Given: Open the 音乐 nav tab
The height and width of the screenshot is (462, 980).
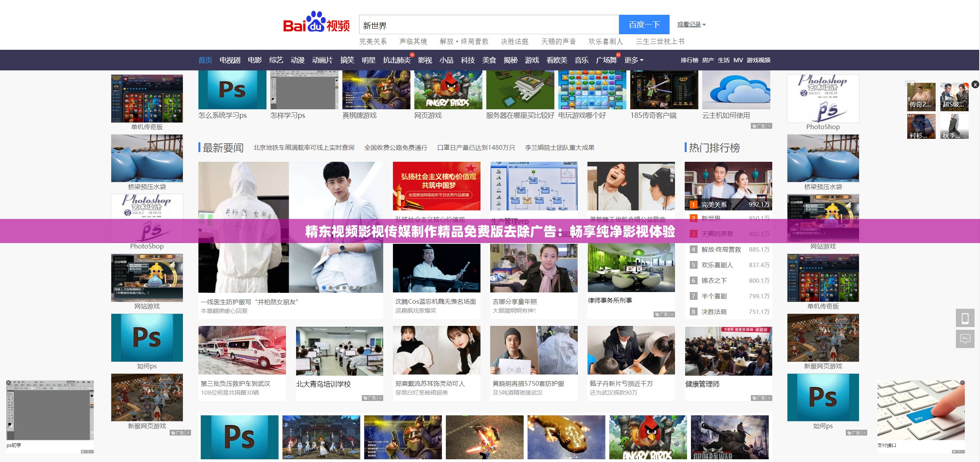Looking at the screenshot, I should click(582, 60).
